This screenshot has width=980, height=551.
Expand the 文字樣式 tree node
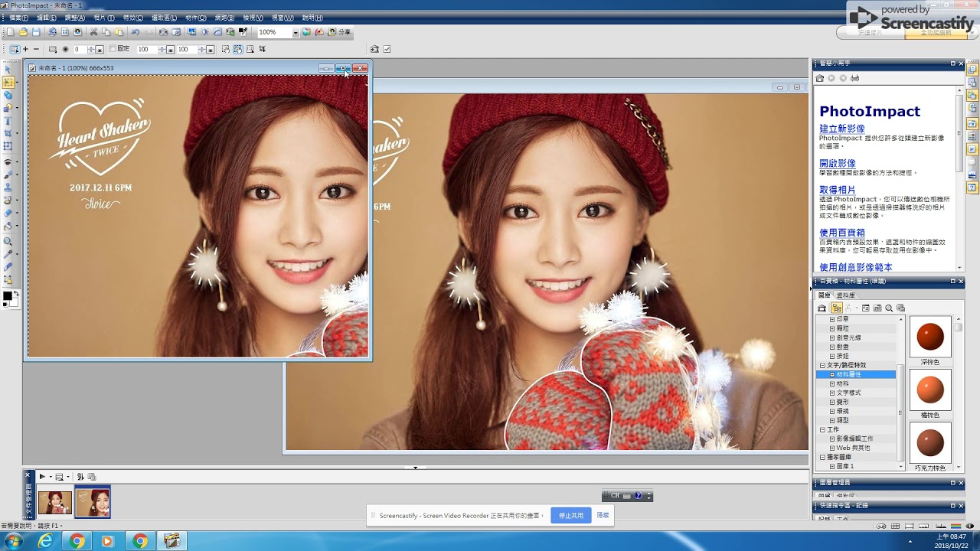click(x=832, y=393)
